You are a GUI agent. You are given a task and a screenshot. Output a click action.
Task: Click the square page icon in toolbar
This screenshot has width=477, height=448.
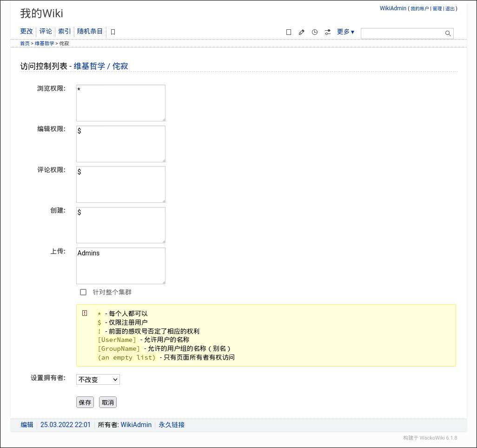[x=288, y=32]
